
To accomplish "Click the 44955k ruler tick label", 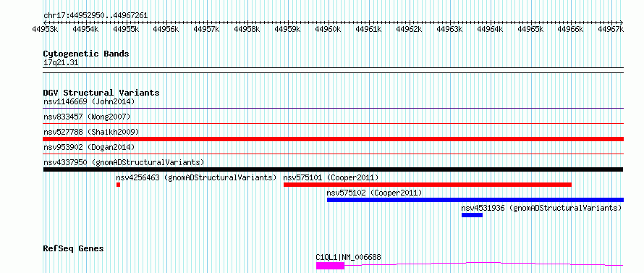I will point(126,29).
